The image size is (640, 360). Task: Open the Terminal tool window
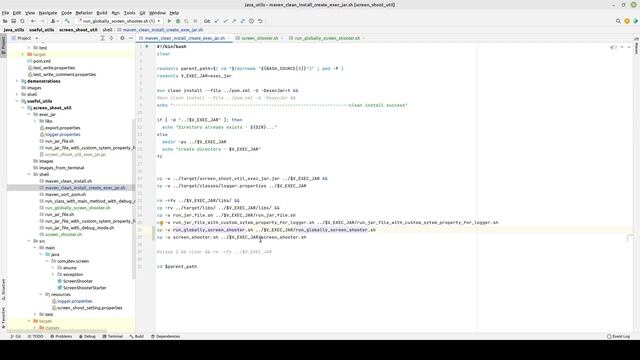[112, 336]
